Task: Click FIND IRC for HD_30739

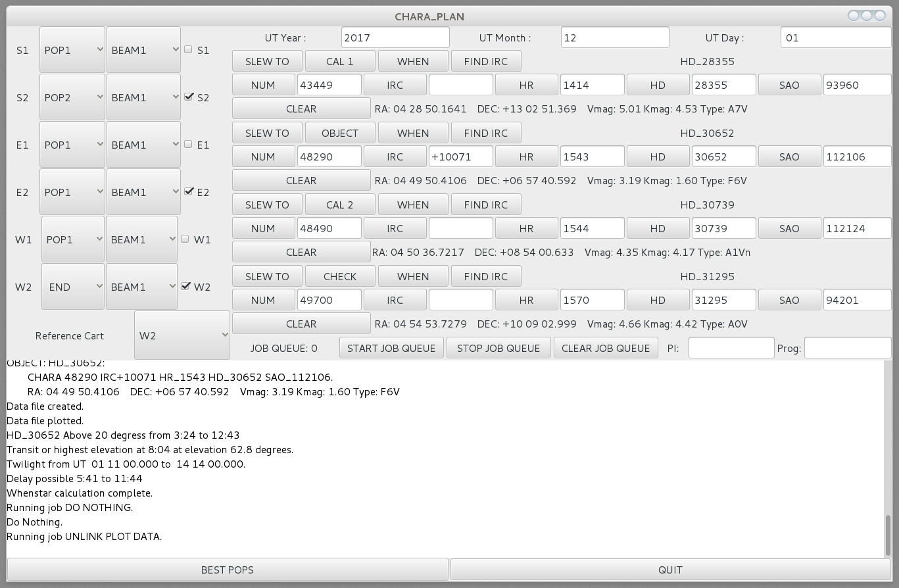Action: [x=486, y=205]
